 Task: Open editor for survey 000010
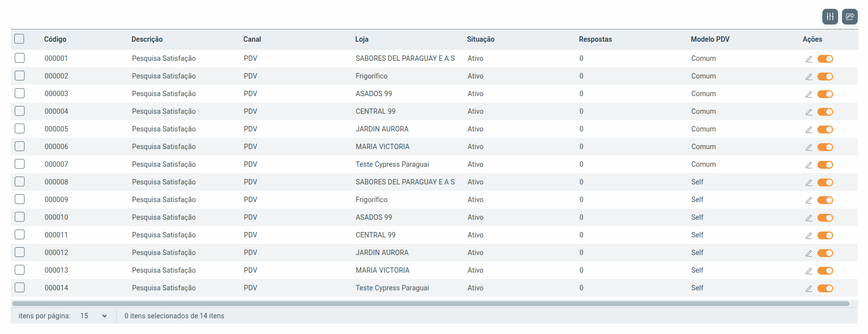pos(809,218)
